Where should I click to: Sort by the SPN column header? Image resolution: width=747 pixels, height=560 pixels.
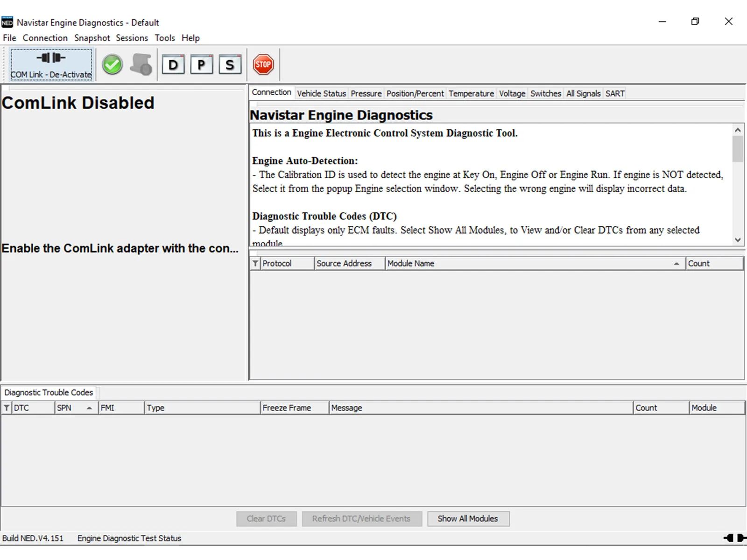[76, 407]
